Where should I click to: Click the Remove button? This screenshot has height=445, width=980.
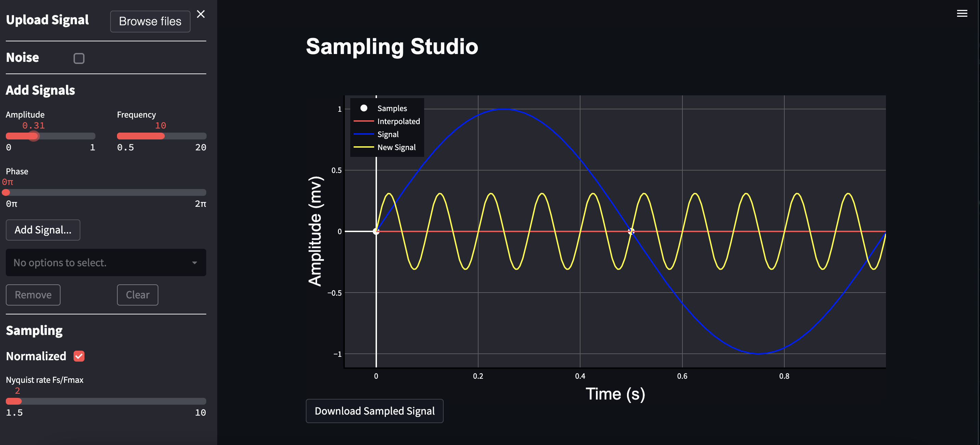tap(33, 295)
